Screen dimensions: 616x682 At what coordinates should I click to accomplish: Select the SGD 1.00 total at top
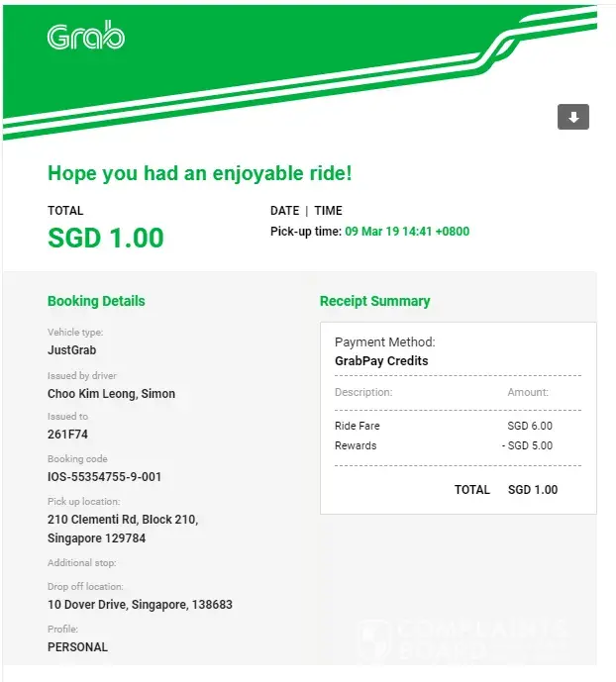pos(106,239)
